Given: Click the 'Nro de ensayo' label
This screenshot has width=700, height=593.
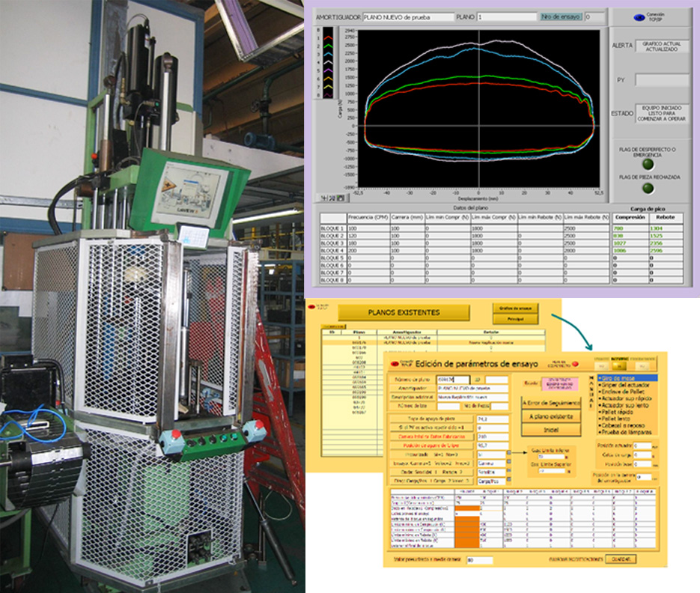Looking at the screenshot, I should [x=561, y=17].
